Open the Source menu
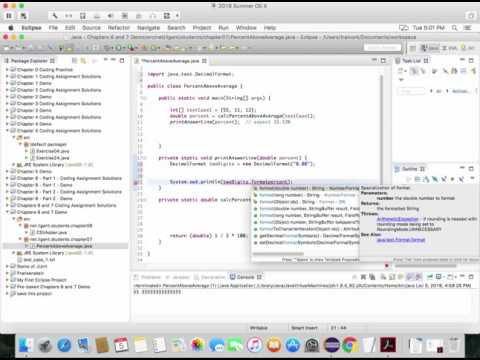Screen dimensions: 480x360 (91, 28)
